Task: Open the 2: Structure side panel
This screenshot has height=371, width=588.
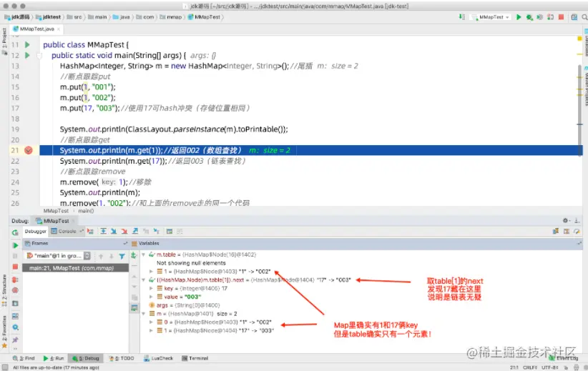Action: tap(4, 290)
